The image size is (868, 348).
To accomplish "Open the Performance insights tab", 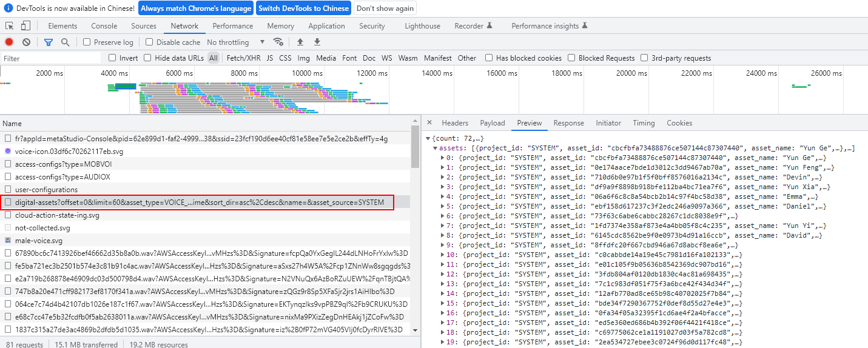I will click(550, 26).
